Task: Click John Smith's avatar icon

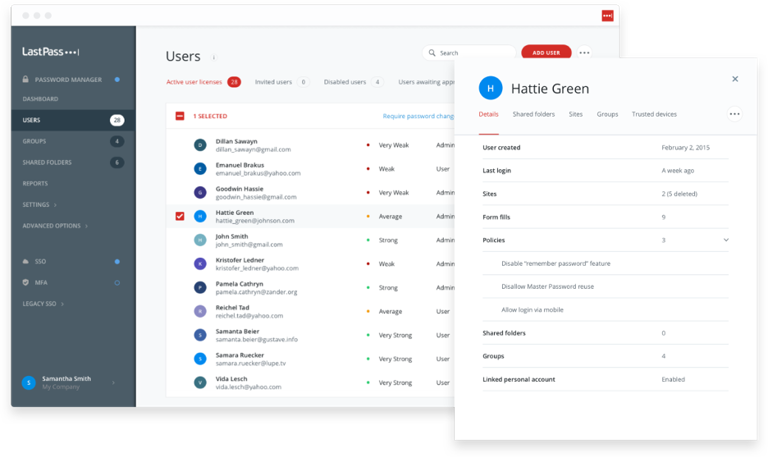Action: (x=200, y=240)
